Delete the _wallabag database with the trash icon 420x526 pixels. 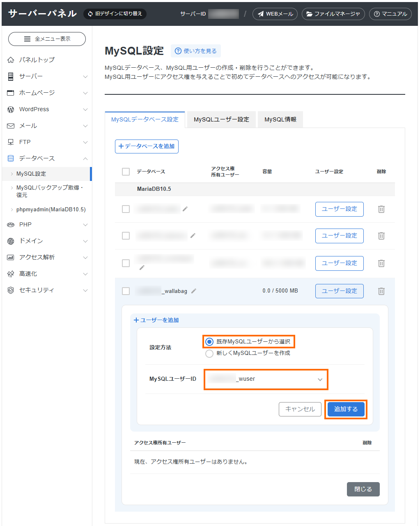pyautogui.click(x=381, y=291)
